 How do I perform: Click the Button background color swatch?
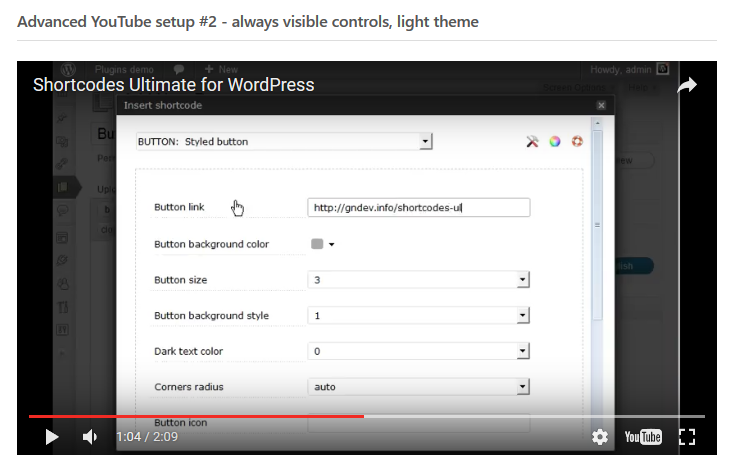318,244
